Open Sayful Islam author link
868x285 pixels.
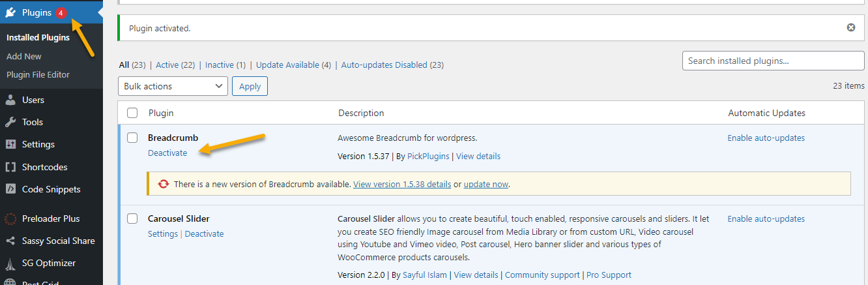point(425,275)
